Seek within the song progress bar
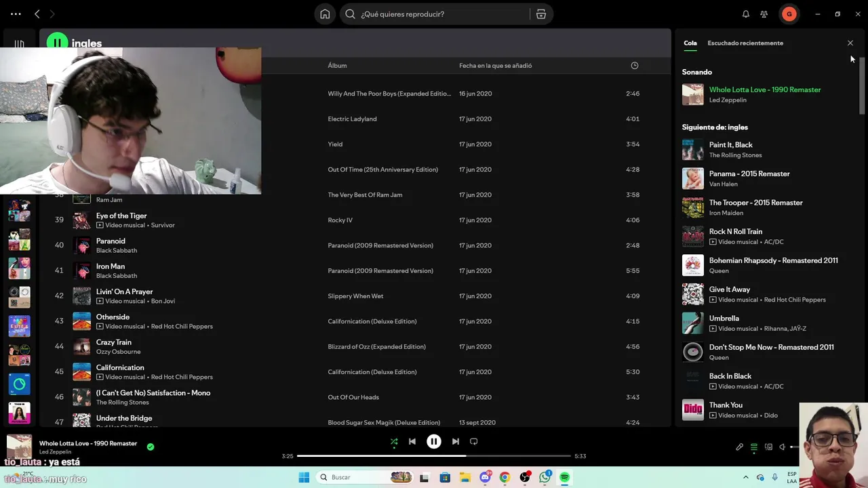 [434, 455]
